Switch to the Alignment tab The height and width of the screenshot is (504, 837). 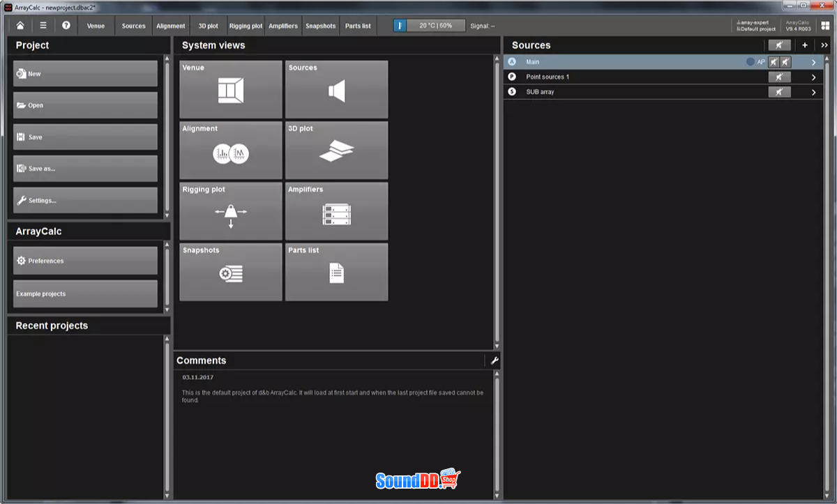pyautogui.click(x=171, y=26)
